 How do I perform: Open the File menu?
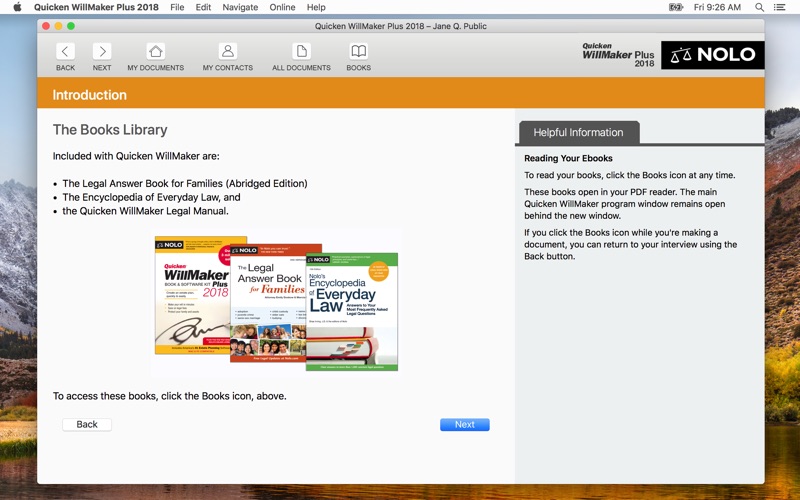[177, 7]
